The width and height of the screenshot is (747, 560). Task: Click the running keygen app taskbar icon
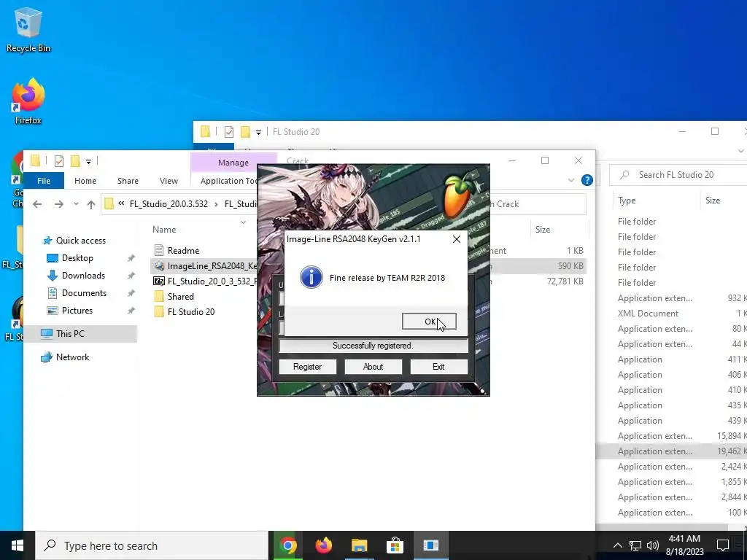(430, 545)
